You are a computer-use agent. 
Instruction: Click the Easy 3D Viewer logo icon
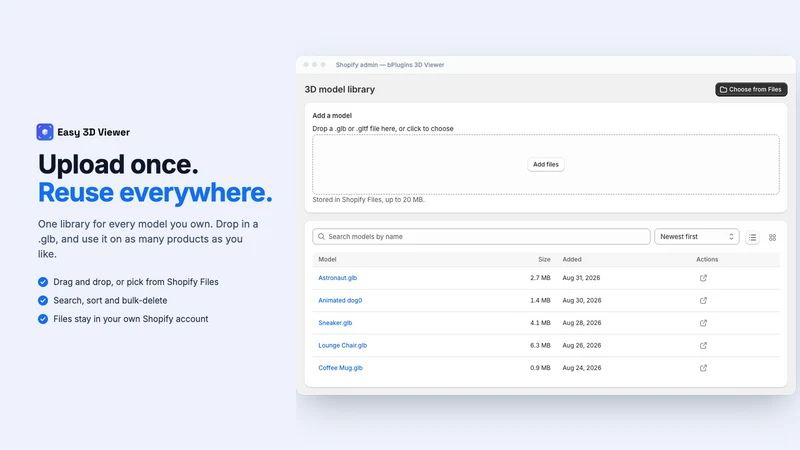45,132
